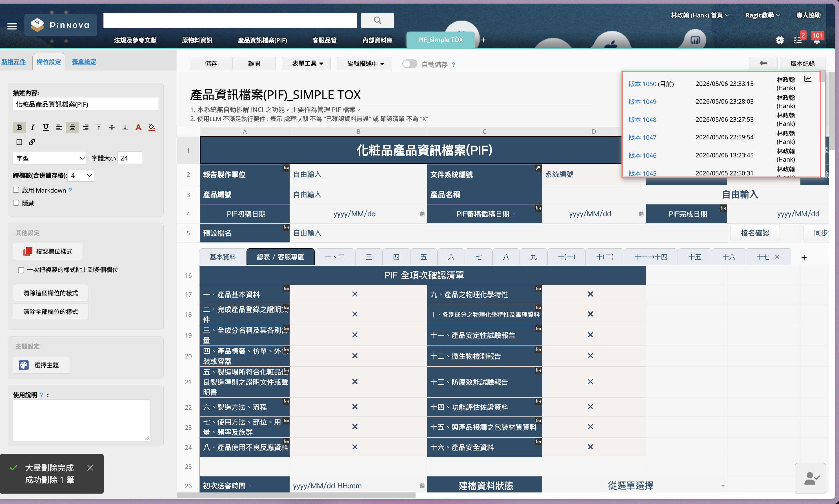
Task: Dismiss the 大量刪除完成 notification
Action: click(90, 468)
